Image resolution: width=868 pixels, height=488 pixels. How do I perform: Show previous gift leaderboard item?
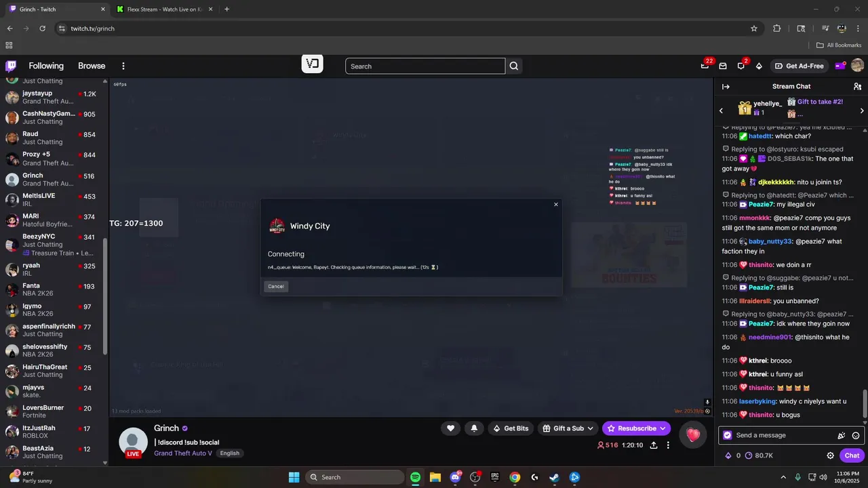click(x=722, y=110)
